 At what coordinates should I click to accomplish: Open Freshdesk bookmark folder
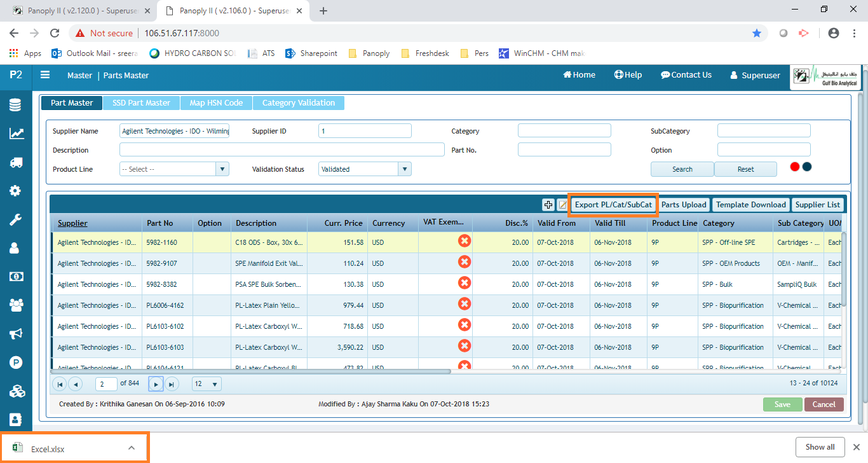pyautogui.click(x=425, y=53)
